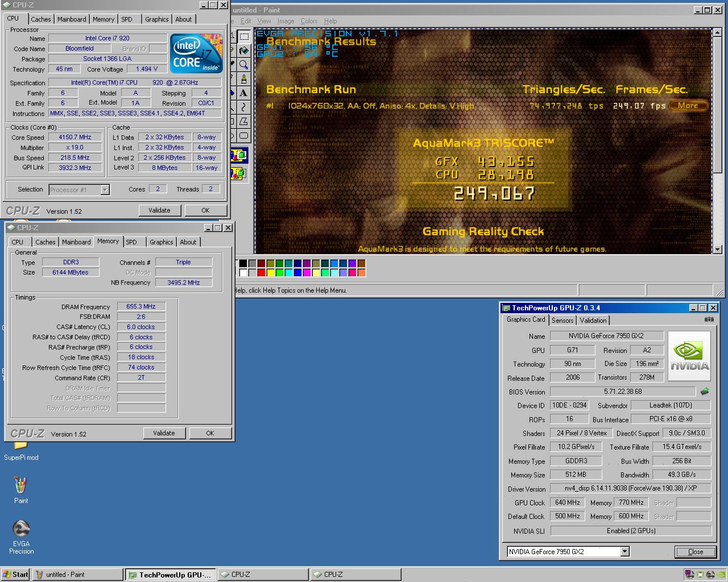Switch to the Caches tab in top CPU-Z
This screenshot has width=728, height=582.
tap(41, 19)
